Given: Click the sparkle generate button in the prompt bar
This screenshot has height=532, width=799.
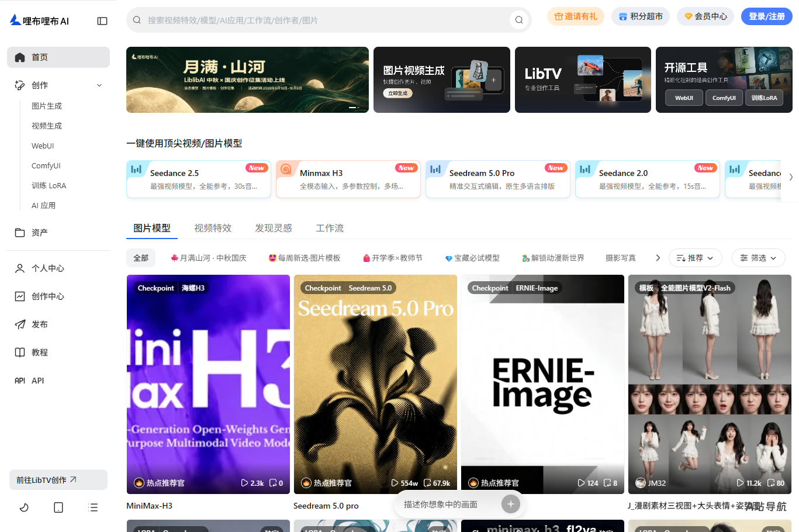Looking at the screenshot, I should point(511,504).
